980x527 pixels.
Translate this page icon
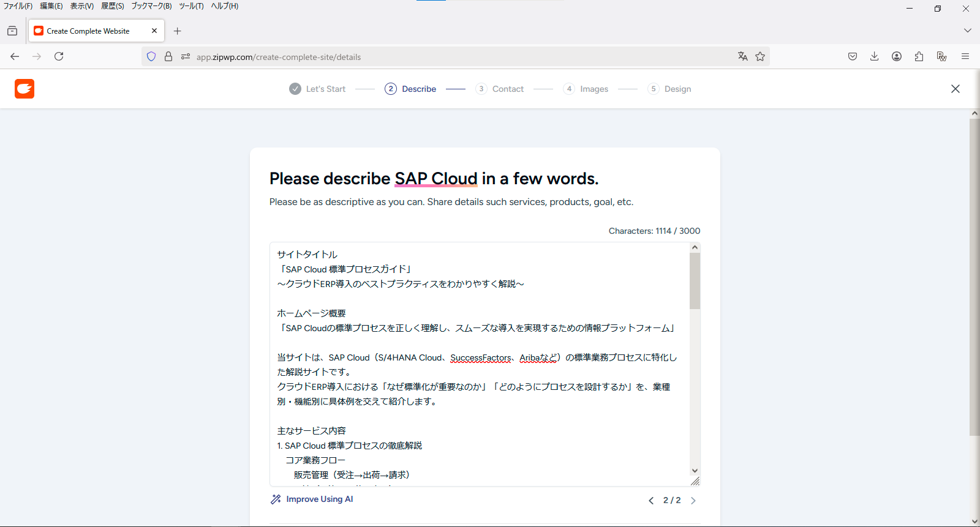(743, 56)
